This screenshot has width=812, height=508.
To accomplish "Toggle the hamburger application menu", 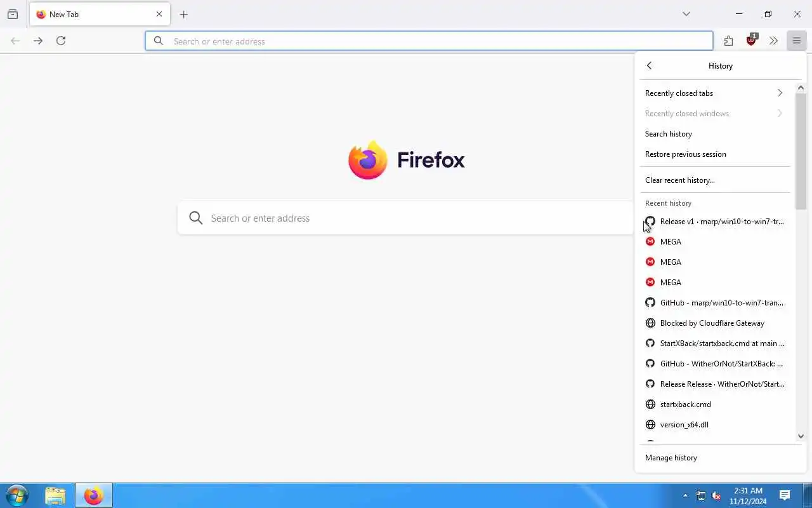I will pos(796,41).
